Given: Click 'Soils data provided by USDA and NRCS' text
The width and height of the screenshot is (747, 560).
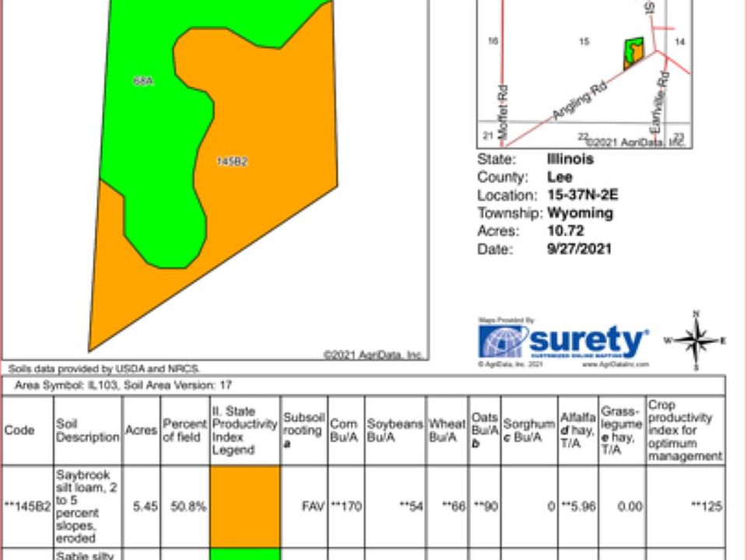Looking at the screenshot, I should [103, 369].
